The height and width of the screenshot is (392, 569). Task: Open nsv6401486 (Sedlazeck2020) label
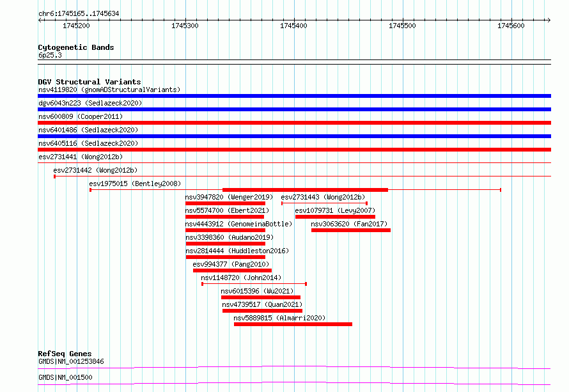(88, 130)
